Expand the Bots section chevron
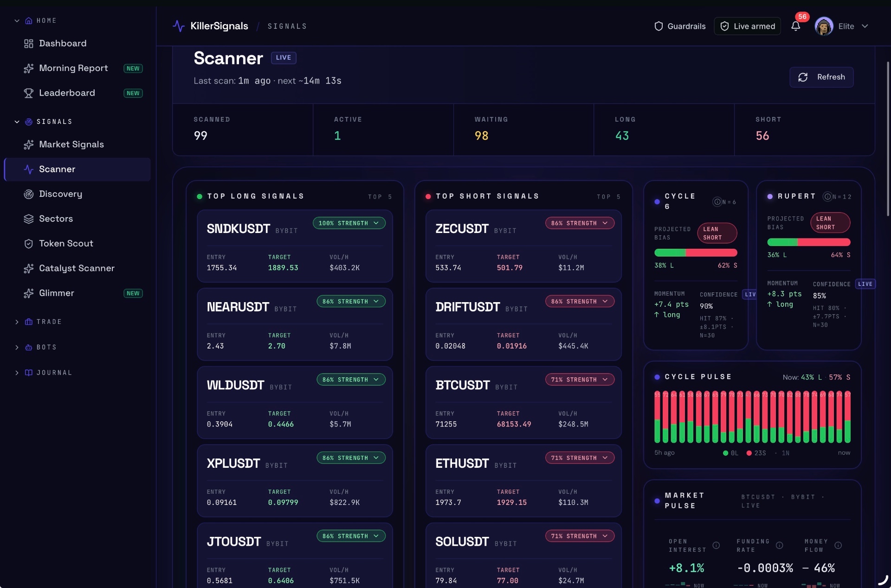This screenshot has height=588, width=891. tap(17, 347)
